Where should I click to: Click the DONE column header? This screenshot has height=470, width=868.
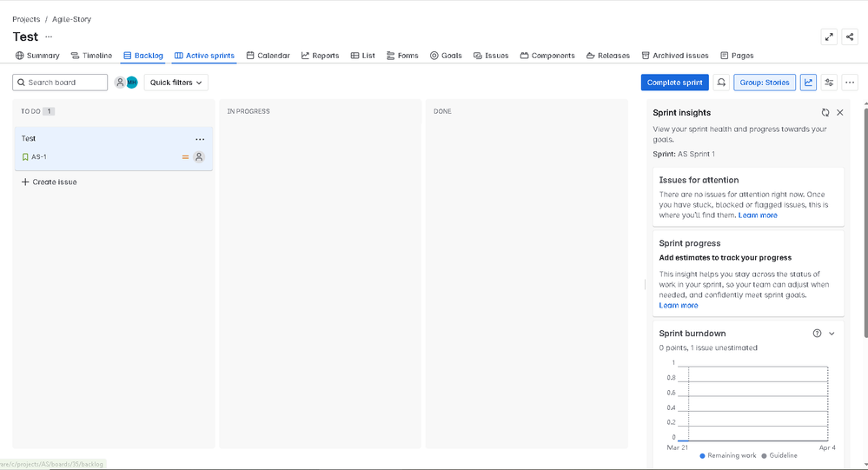[x=442, y=111]
